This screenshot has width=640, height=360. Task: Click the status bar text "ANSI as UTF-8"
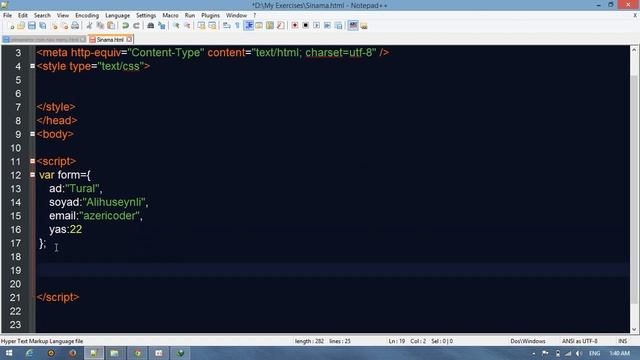click(x=580, y=341)
